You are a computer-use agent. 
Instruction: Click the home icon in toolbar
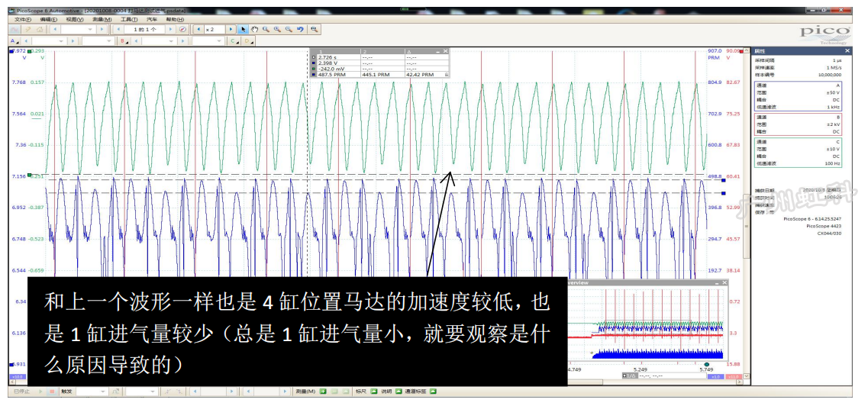click(x=39, y=29)
